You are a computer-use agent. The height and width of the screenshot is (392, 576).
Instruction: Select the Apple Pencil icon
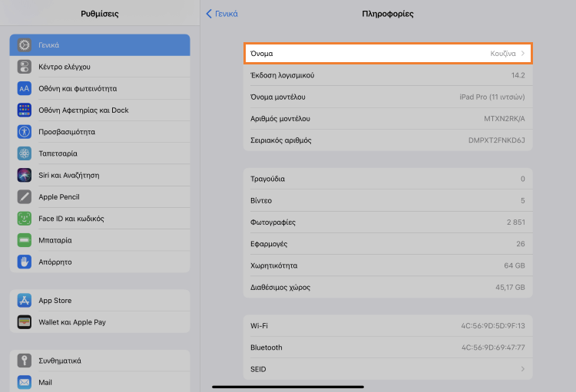click(25, 196)
